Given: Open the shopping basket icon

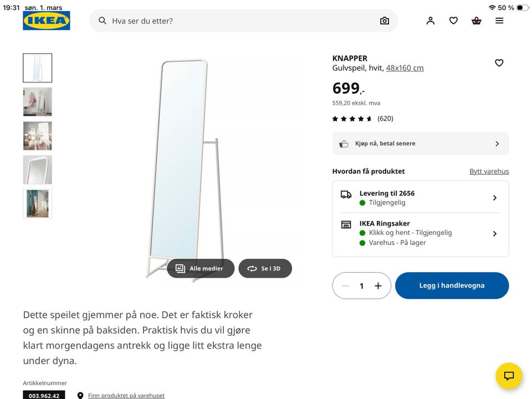Looking at the screenshot, I should (x=477, y=21).
